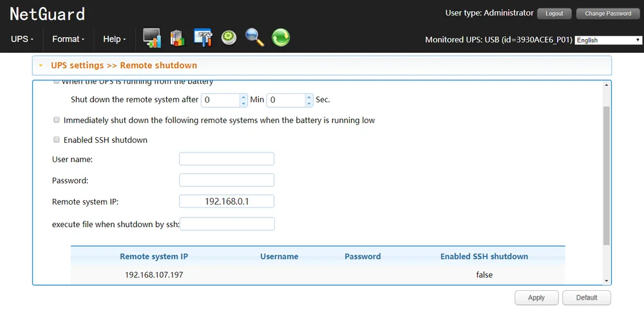The height and width of the screenshot is (312, 644).
Task: Click the Username column header
Action: [x=279, y=257]
